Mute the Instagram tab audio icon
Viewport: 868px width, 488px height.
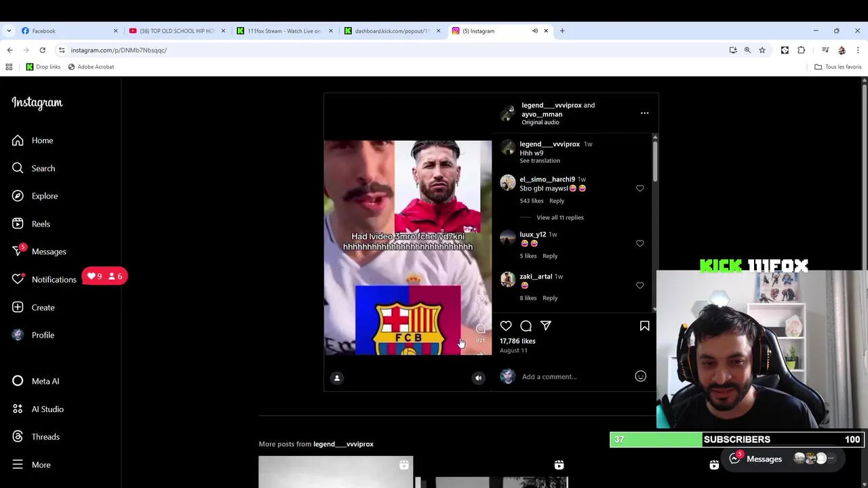(534, 30)
